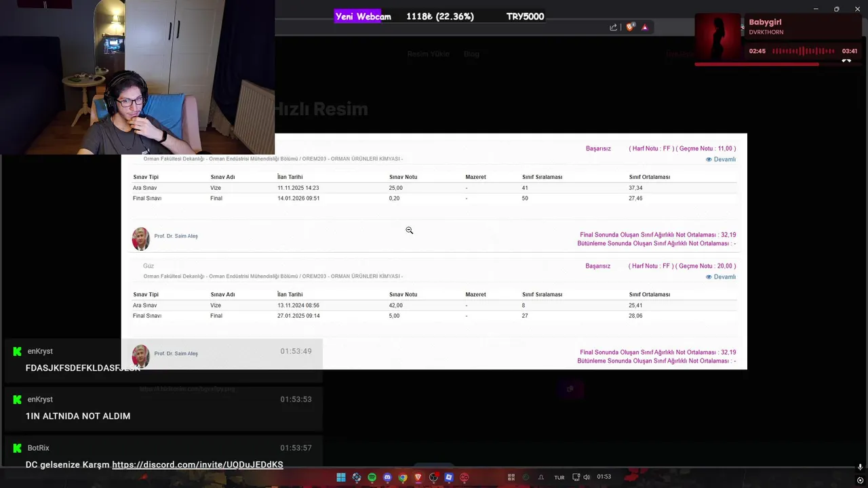Click the magnifier zoom cursor on the image

[409, 230]
